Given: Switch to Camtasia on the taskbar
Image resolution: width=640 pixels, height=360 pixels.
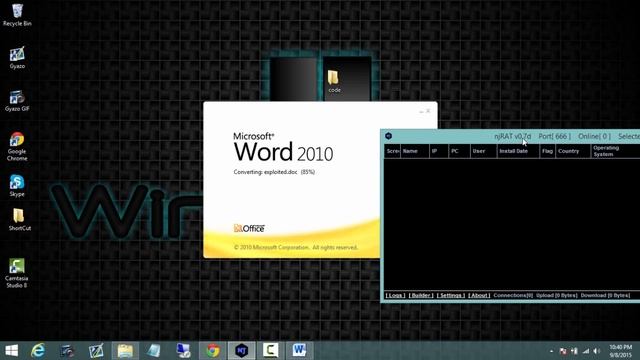Looking at the screenshot, I should (271, 351).
